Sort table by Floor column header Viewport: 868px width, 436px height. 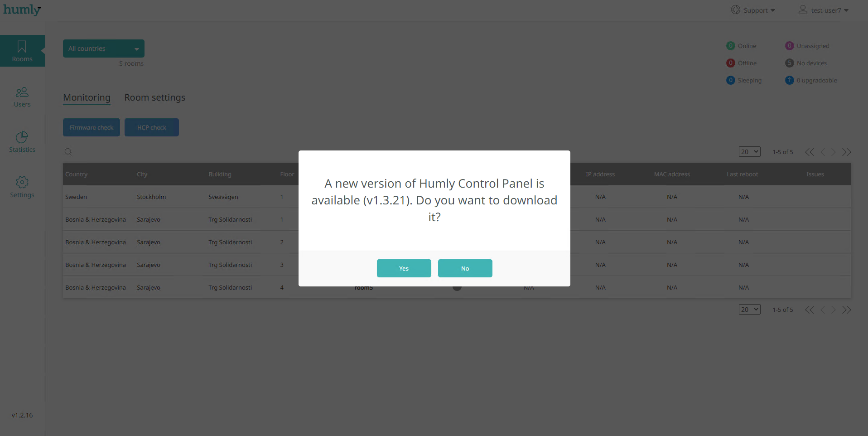[x=287, y=174]
